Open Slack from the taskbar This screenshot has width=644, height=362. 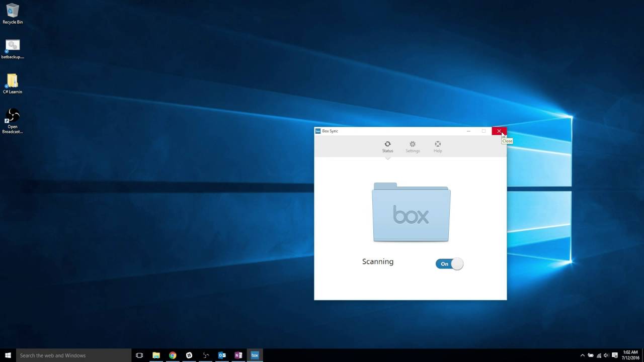189,355
